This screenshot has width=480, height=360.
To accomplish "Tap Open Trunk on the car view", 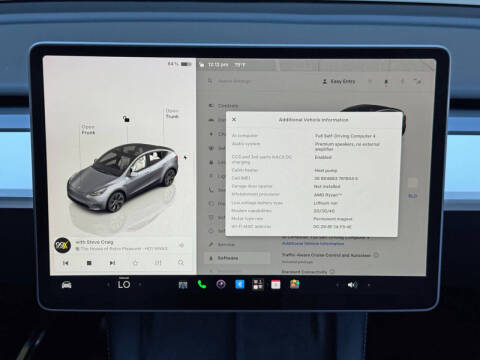I will pyautogui.click(x=172, y=114).
